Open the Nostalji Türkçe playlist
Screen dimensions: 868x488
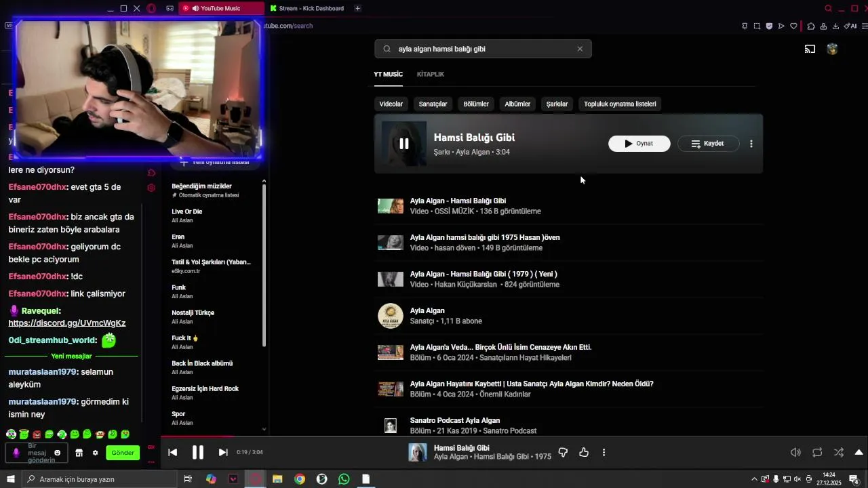pos(214,317)
